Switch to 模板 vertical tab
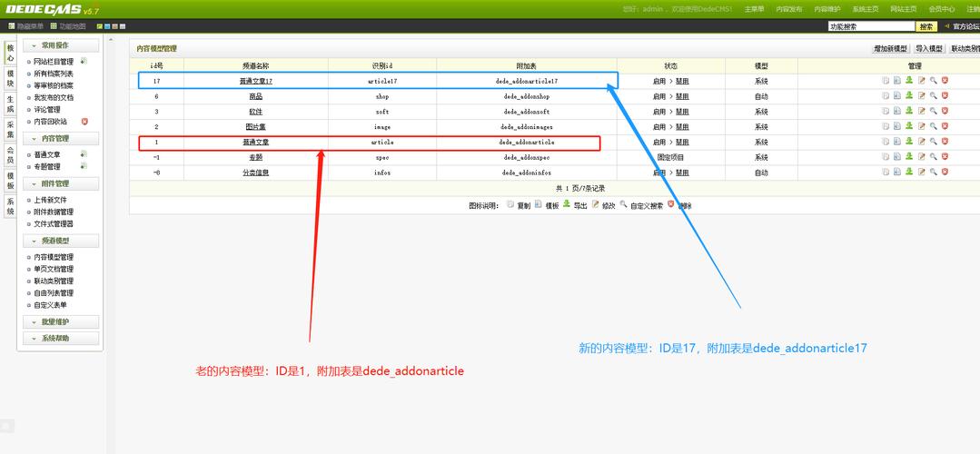This screenshot has width=980, height=454. click(x=10, y=181)
